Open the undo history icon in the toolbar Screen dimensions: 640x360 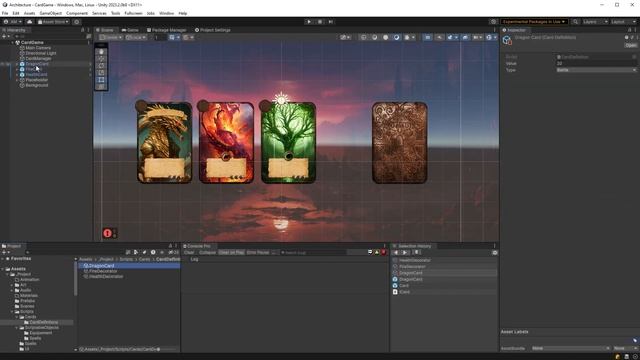click(493, 22)
